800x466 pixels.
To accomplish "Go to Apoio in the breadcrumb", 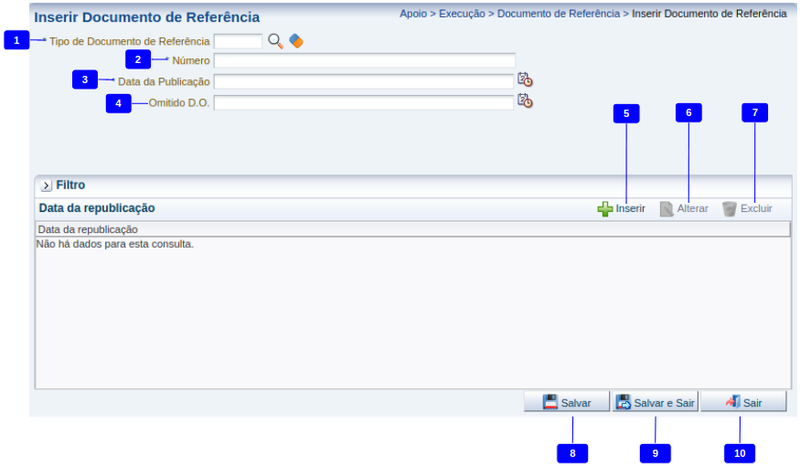I will click(414, 15).
